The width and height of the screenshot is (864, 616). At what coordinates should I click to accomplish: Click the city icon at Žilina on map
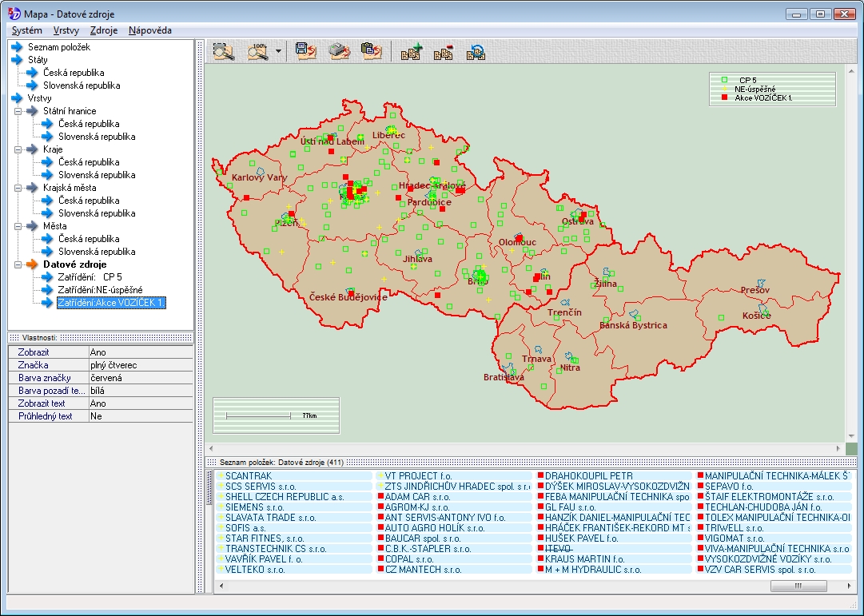coord(607,272)
